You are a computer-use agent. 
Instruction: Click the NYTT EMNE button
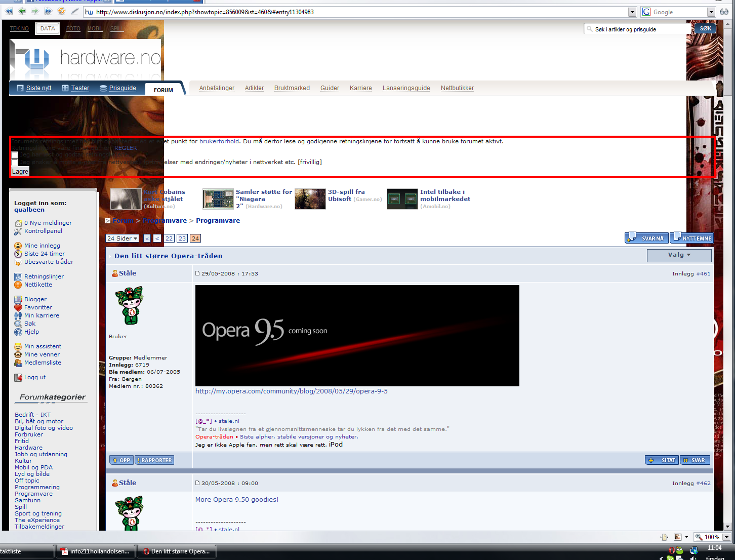691,237
